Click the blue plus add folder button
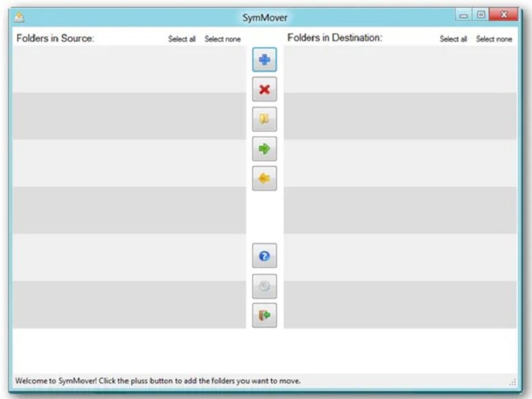Viewport: 532px width, 399px height. pyautogui.click(x=264, y=61)
